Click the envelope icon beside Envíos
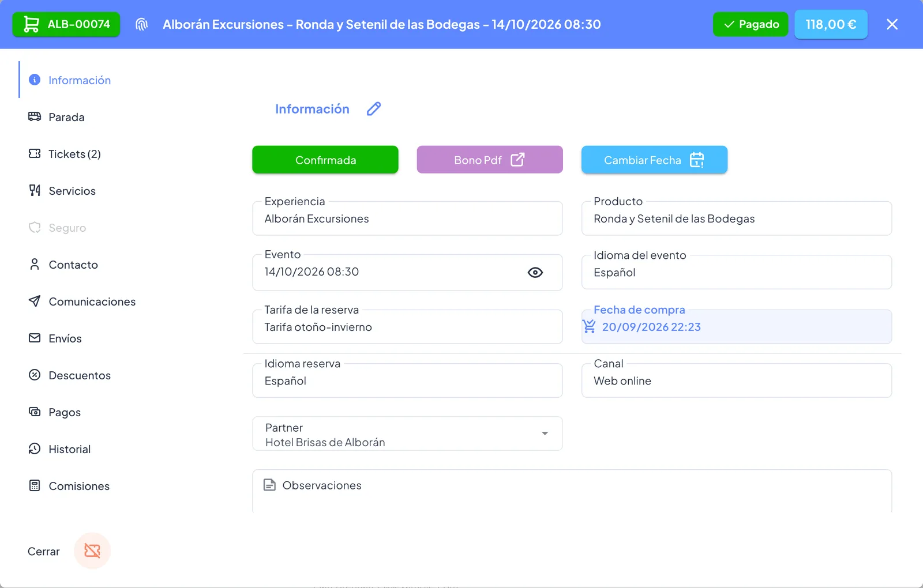Viewport: 923px width, 588px height. (35, 338)
